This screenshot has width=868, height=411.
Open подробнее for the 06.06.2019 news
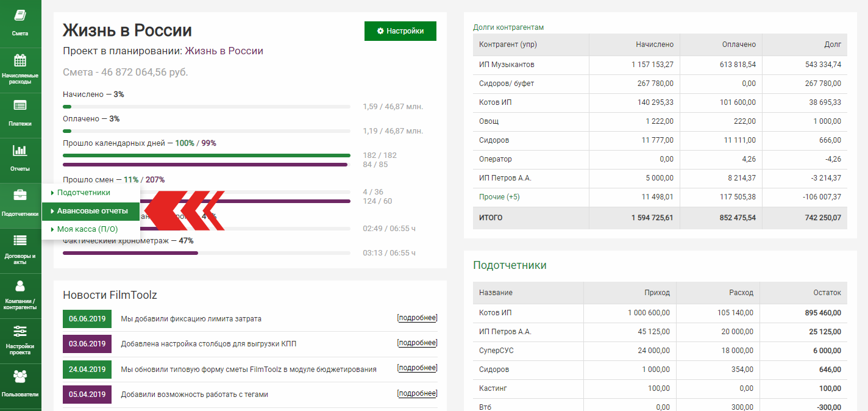point(418,318)
